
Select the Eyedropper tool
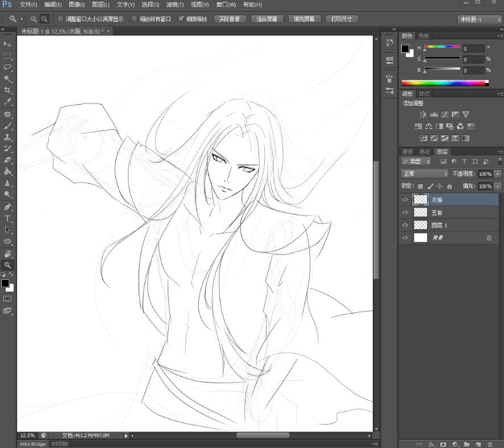tap(7, 102)
